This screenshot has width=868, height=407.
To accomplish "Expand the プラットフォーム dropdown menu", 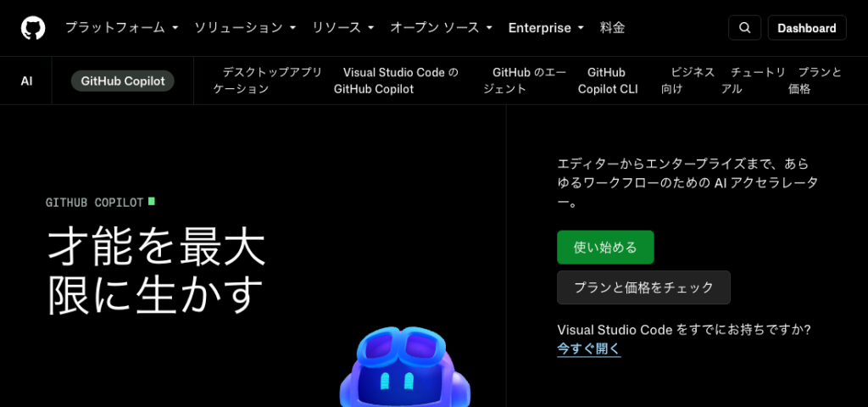I will point(122,28).
